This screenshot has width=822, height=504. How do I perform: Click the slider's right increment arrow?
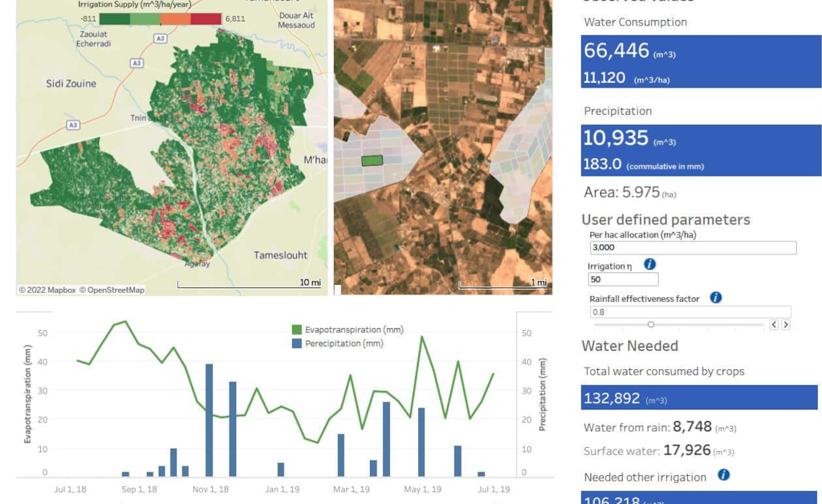click(786, 325)
